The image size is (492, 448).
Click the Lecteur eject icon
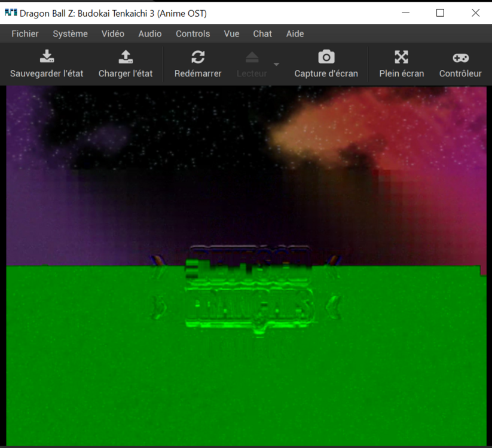coord(252,57)
